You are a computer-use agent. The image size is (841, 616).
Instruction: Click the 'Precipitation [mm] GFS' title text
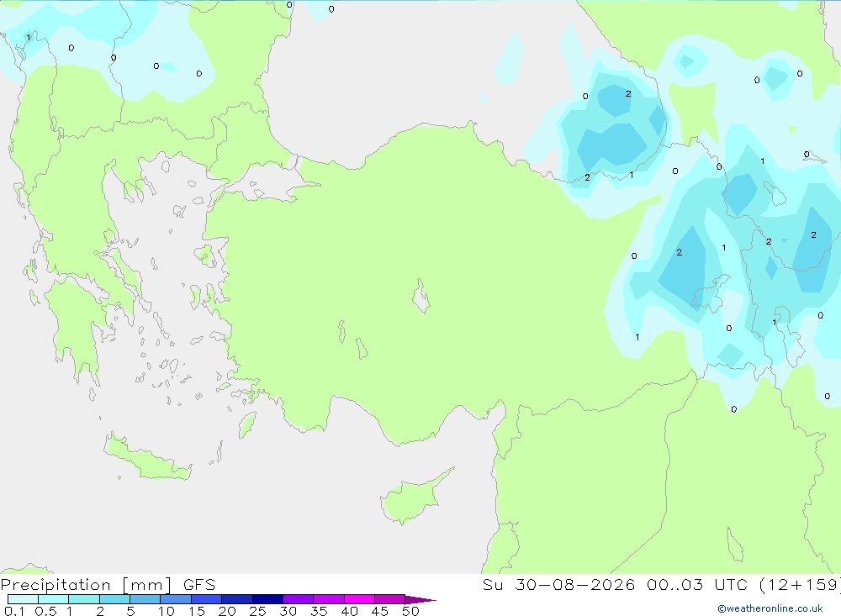(x=108, y=584)
